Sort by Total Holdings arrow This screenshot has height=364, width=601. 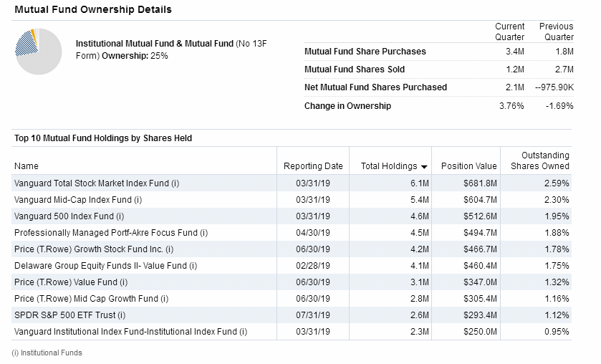[x=424, y=167]
